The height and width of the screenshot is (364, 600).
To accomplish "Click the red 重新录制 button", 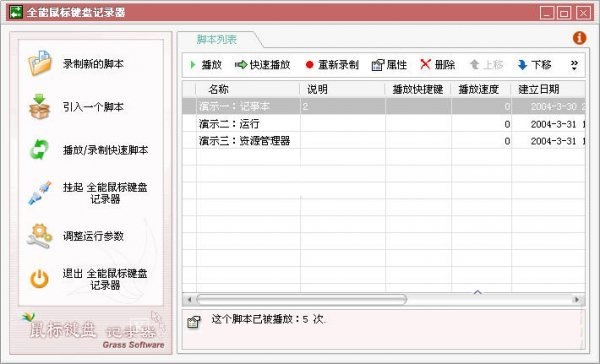I will click(332, 65).
